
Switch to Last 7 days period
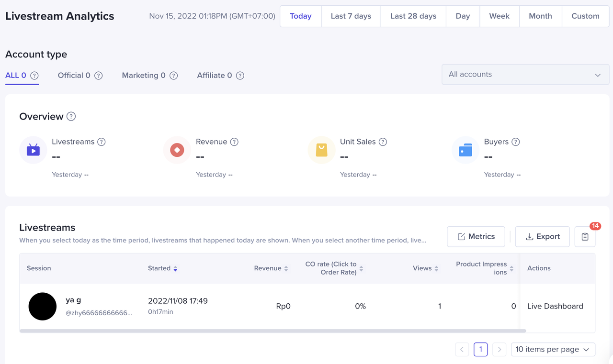click(x=351, y=16)
